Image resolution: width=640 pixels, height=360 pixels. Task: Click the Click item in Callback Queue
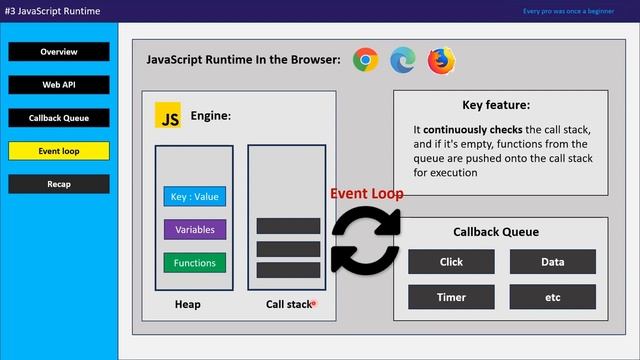[451, 262]
